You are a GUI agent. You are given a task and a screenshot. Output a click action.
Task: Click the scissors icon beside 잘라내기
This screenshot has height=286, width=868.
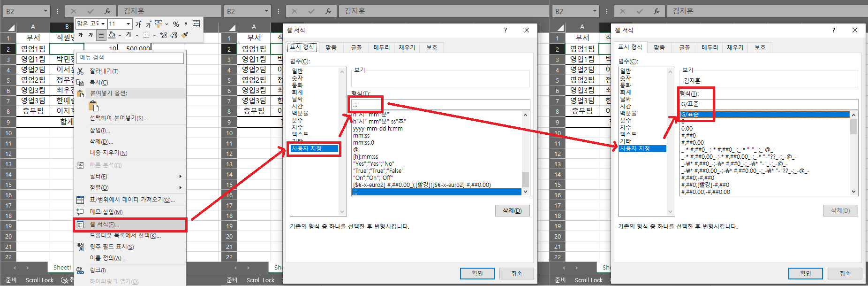[x=80, y=71]
